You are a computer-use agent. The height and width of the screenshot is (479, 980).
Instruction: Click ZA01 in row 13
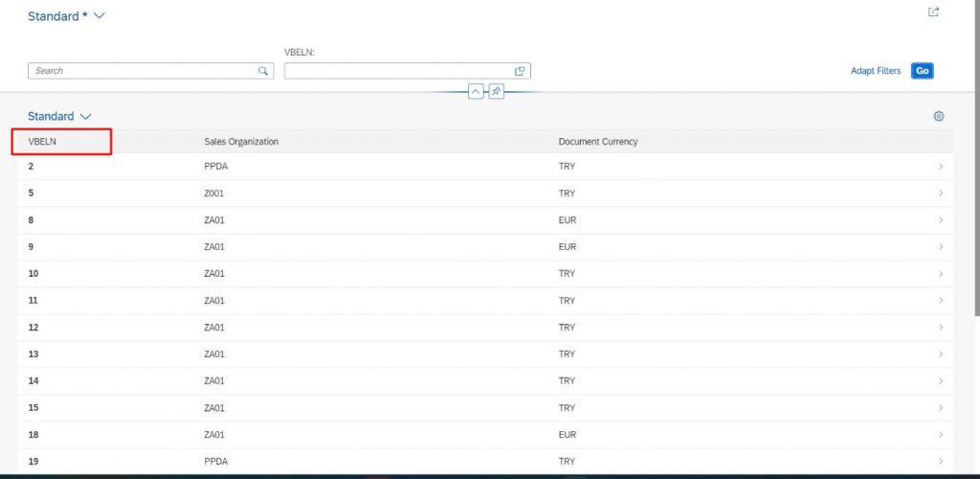click(213, 354)
